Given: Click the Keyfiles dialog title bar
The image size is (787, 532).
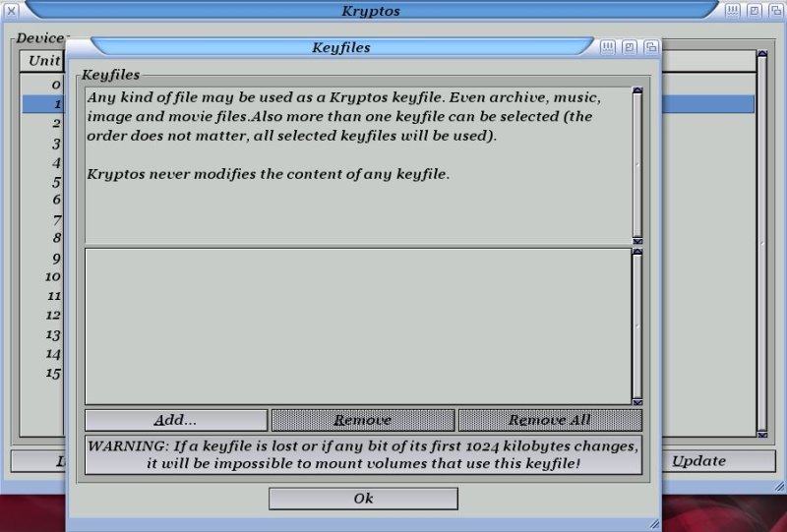Looking at the screenshot, I should (x=341, y=47).
